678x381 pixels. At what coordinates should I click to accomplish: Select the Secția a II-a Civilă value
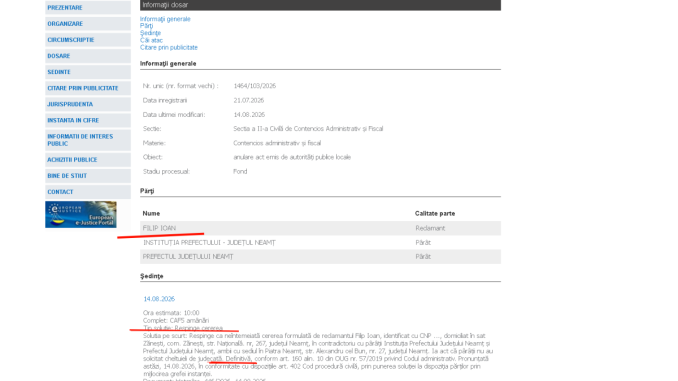[x=308, y=129]
